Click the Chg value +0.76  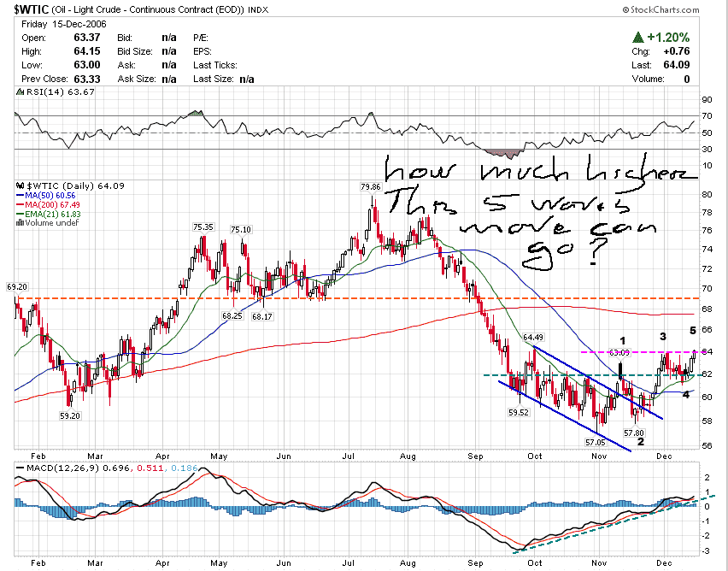coord(677,51)
